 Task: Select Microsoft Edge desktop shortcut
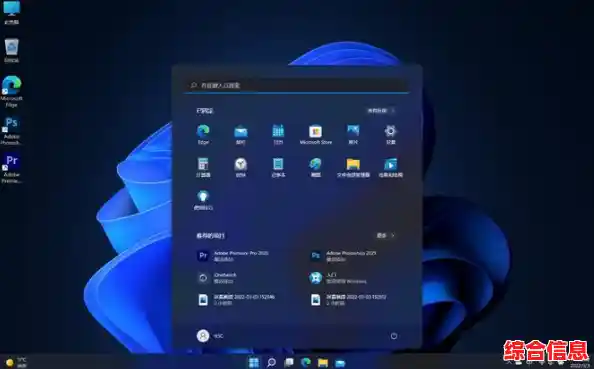(11, 92)
